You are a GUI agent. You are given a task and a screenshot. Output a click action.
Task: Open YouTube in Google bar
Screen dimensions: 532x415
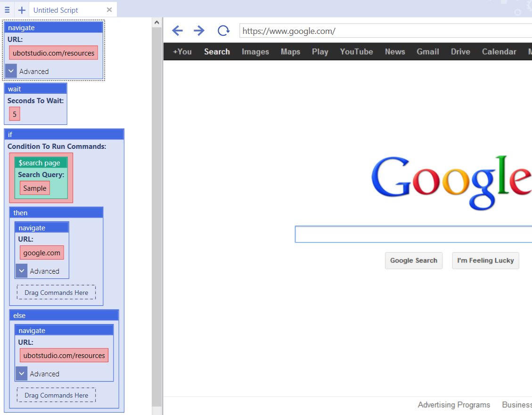pyautogui.click(x=356, y=51)
